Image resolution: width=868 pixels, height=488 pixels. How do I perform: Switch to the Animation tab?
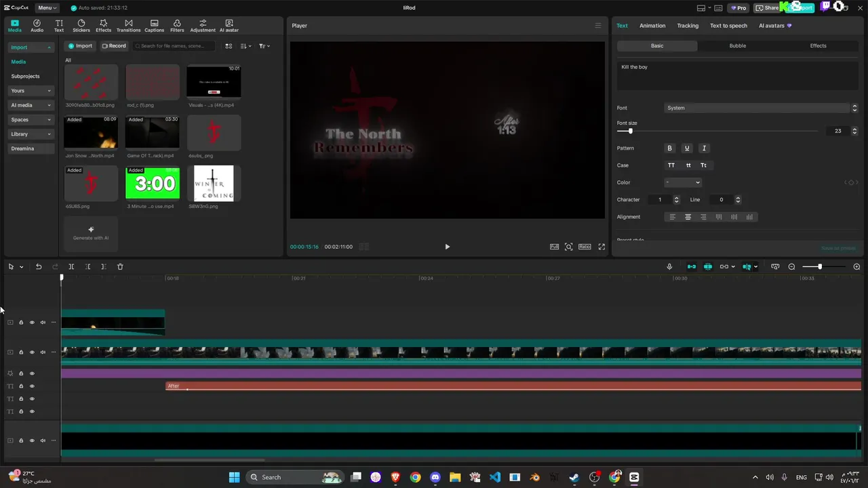click(x=652, y=26)
